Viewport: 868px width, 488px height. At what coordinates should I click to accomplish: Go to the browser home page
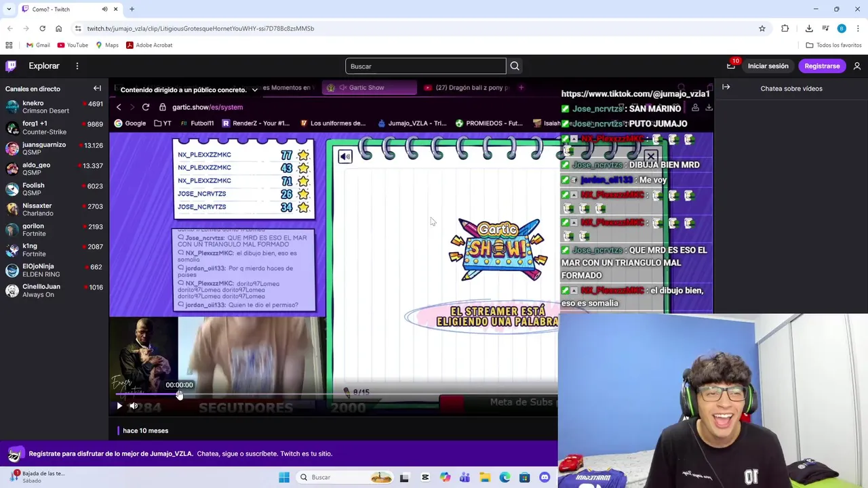58,28
